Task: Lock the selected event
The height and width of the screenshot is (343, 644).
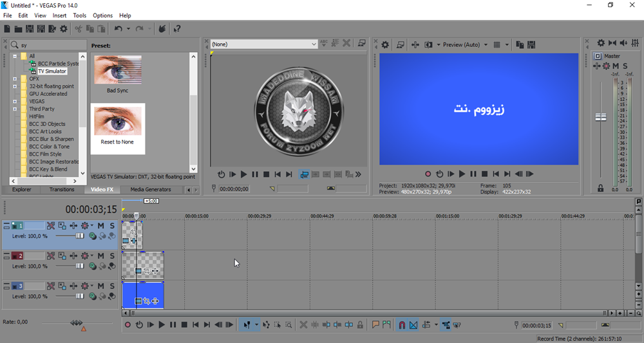Action: point(360,325)
